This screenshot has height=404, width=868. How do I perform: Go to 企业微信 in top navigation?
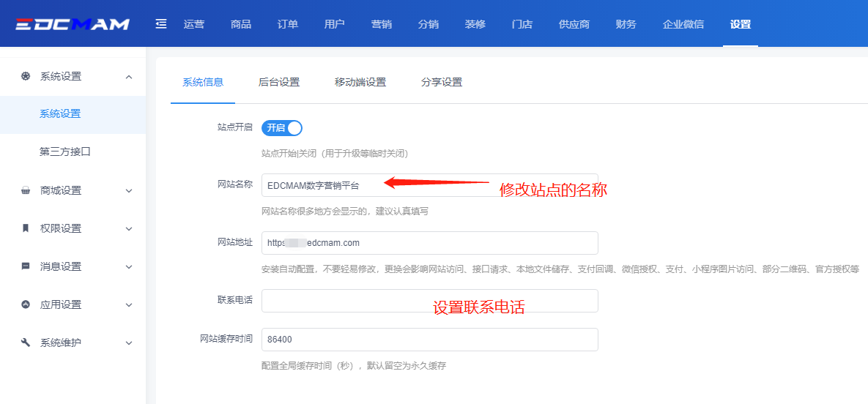[x=683, y=24]
